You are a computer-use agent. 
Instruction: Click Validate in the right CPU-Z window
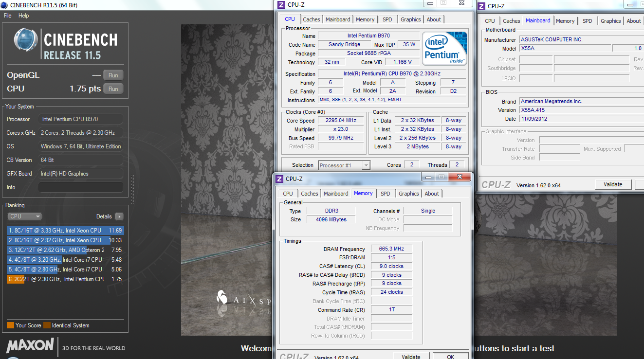coord(613,184)
